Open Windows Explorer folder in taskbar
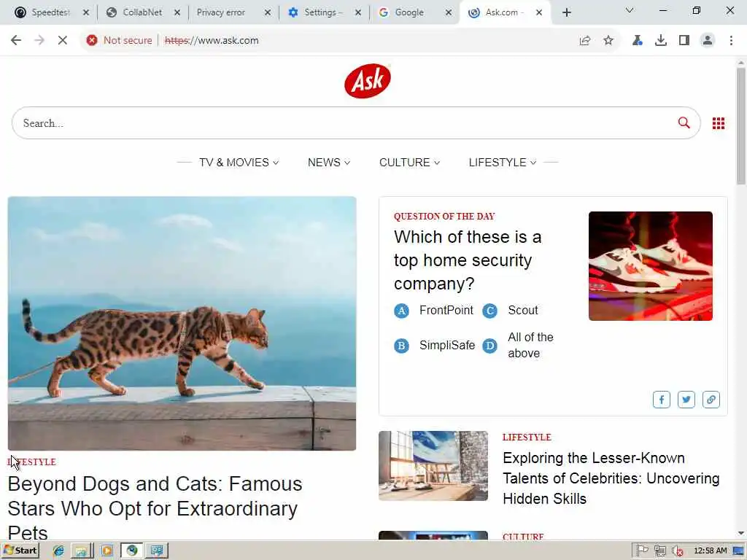The image size is (747, 560). tap(82, 551)
